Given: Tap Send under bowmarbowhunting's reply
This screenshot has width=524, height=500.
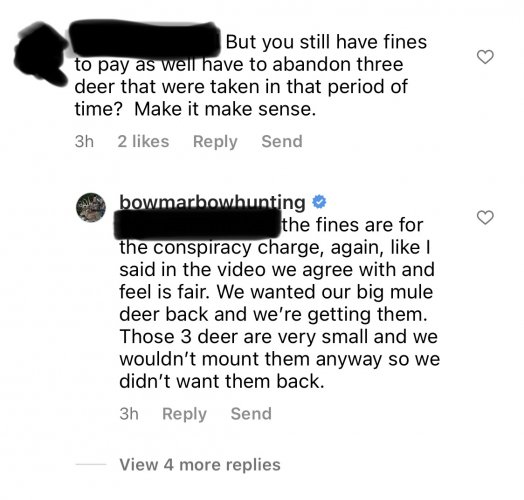Looking at the screenshot, I should point(251,414).
